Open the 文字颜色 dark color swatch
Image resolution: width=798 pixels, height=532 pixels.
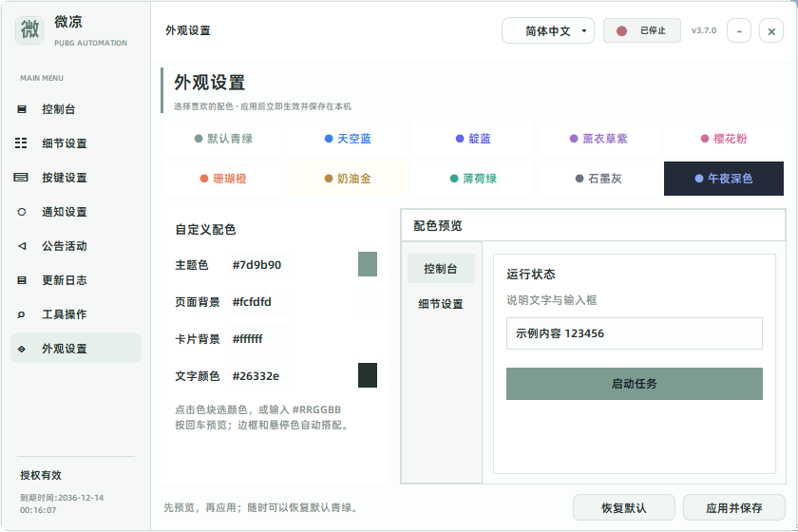pos(368,375)
